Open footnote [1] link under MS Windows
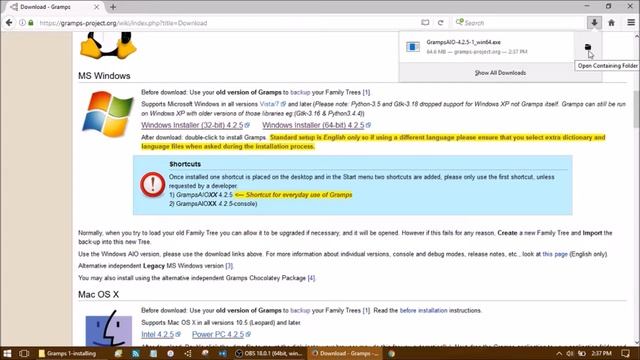This screenshot has width=640, height=360. coord(366,92)
